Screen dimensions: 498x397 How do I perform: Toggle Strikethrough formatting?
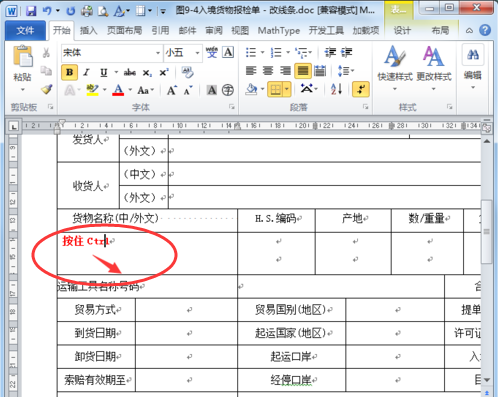[x=130, y=72]
